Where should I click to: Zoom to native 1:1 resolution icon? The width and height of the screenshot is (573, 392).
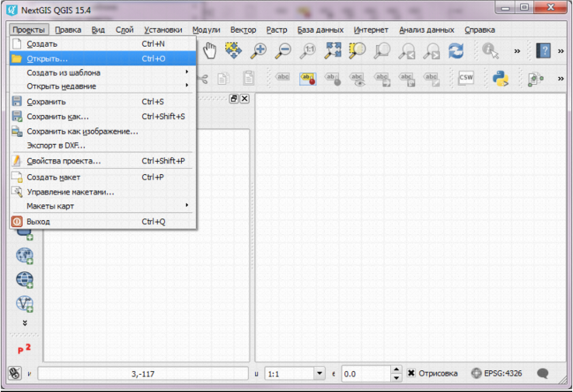307,51
